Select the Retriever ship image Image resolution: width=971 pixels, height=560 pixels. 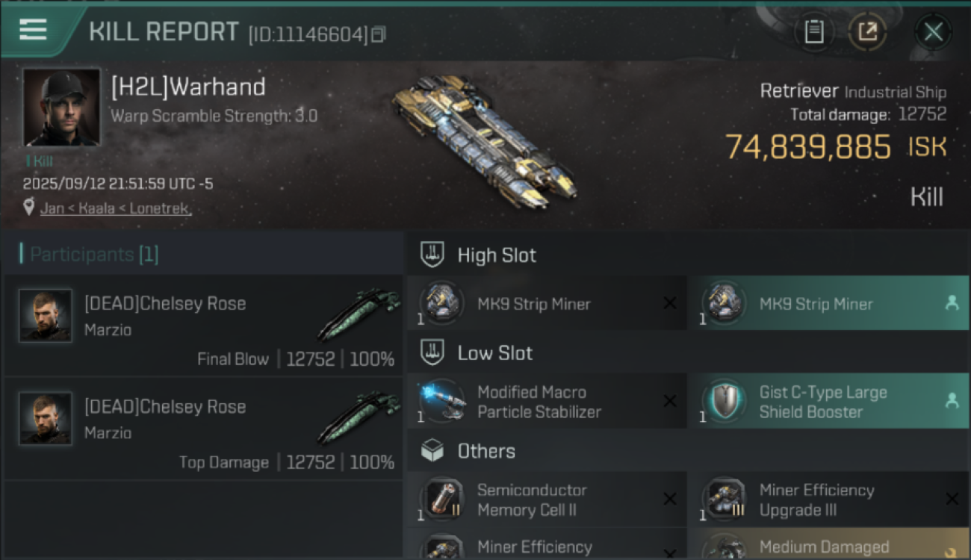point(485,142)
